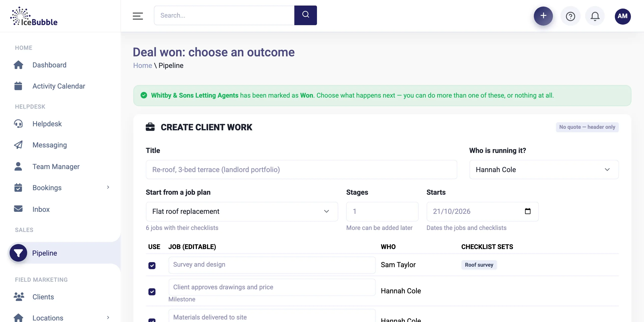Click the Dashboard house icon
Image resolution: width=644 pixels, height=322 pixels.
(x=18, y=65)
